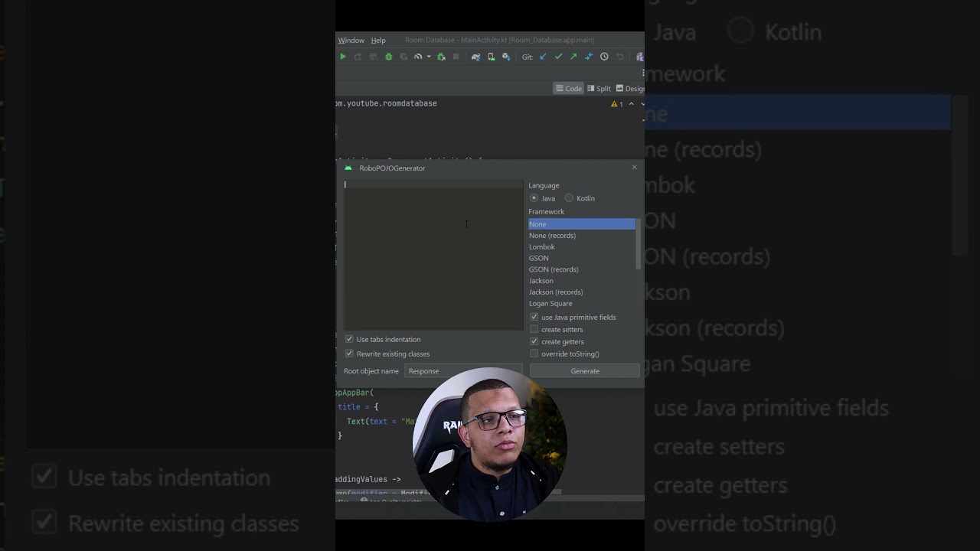Pick Jackson (records) framework

point(582,292)
